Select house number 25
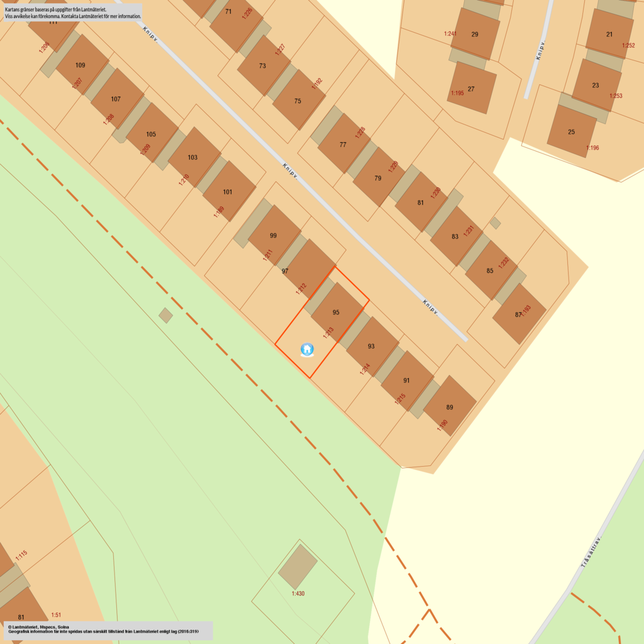 572,132
